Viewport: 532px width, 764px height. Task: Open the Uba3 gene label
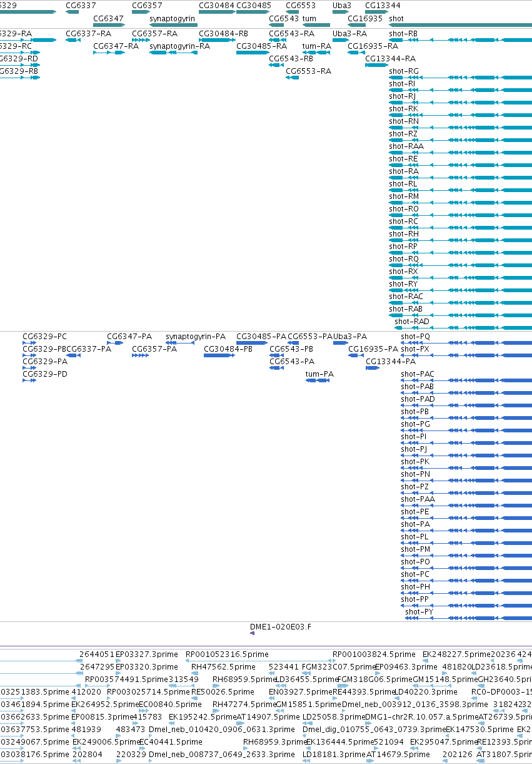[342, 6]
